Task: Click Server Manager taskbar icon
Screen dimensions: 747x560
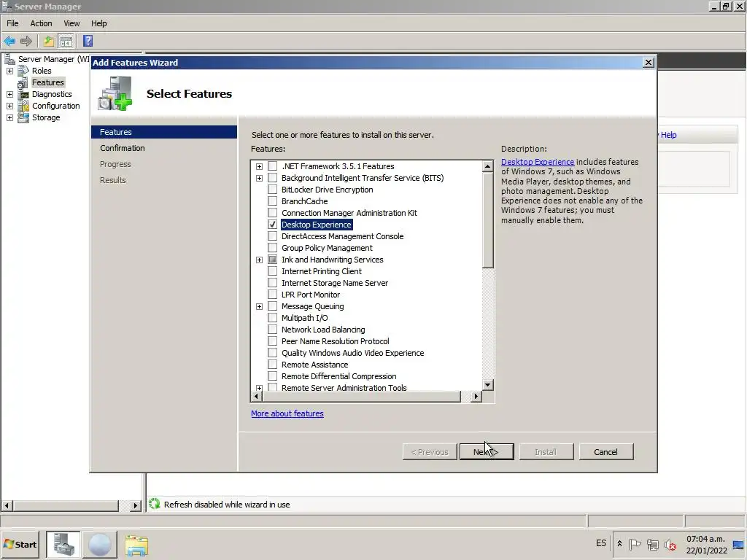Action: pos(63,544)
